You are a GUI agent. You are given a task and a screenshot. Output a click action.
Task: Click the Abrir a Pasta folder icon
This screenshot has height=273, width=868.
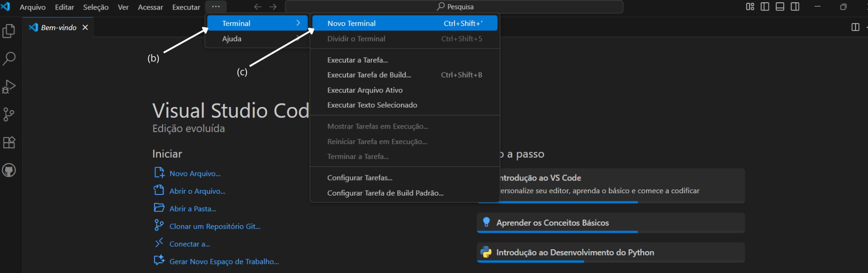click(159, 208)
